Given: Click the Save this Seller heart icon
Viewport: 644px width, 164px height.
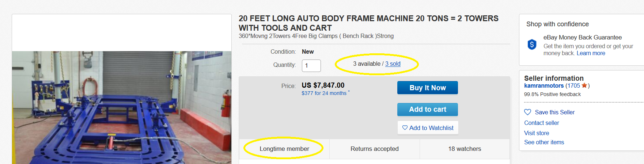Looking at the screenshot, I should (x=528, y=112).
